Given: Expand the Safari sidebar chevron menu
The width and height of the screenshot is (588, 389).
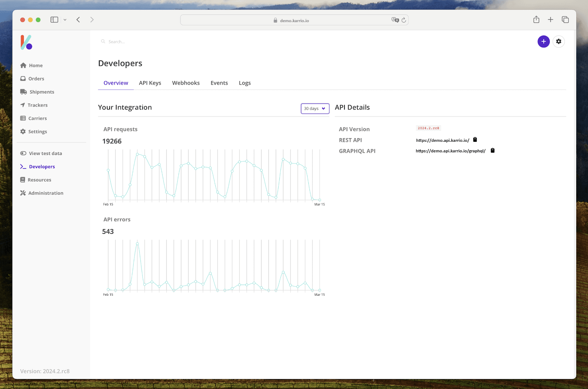Looking at the screenshot, I should point(65,20).
